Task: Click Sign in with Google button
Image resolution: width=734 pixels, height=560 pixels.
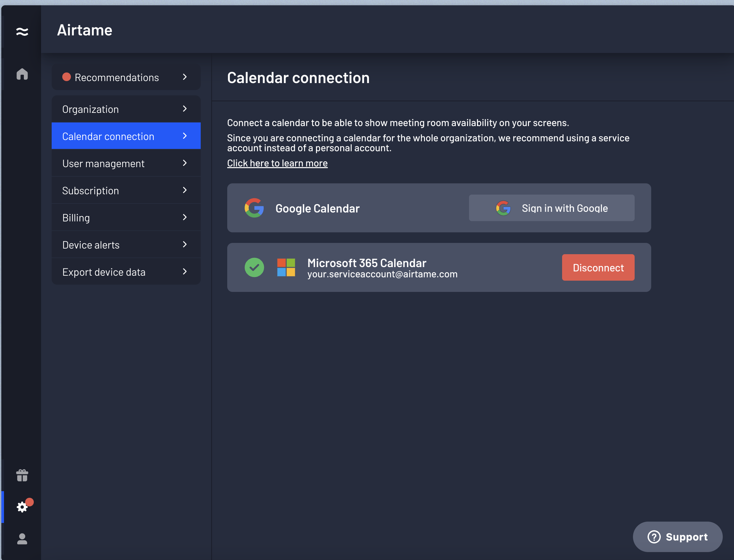Action: (551, 208)
